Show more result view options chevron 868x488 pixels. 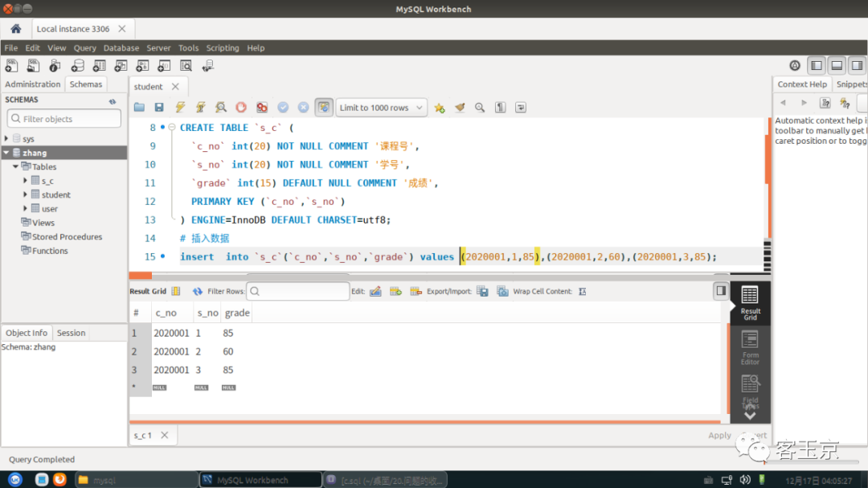point(750,416)
